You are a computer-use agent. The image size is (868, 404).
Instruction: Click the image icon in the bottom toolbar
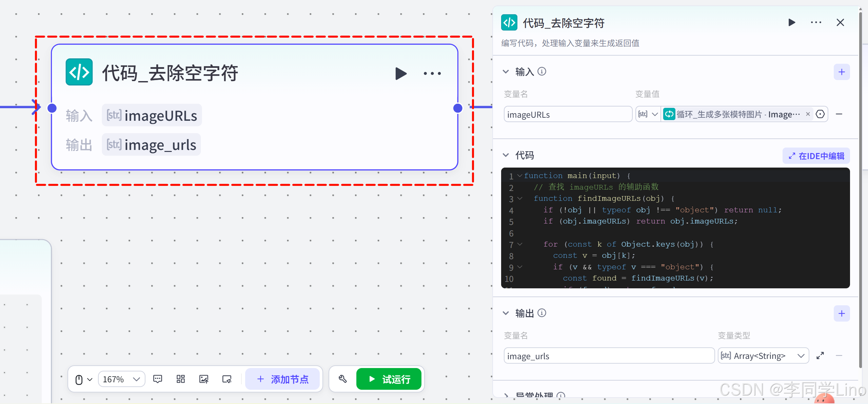pyautogui.click(x=204, y=379)
